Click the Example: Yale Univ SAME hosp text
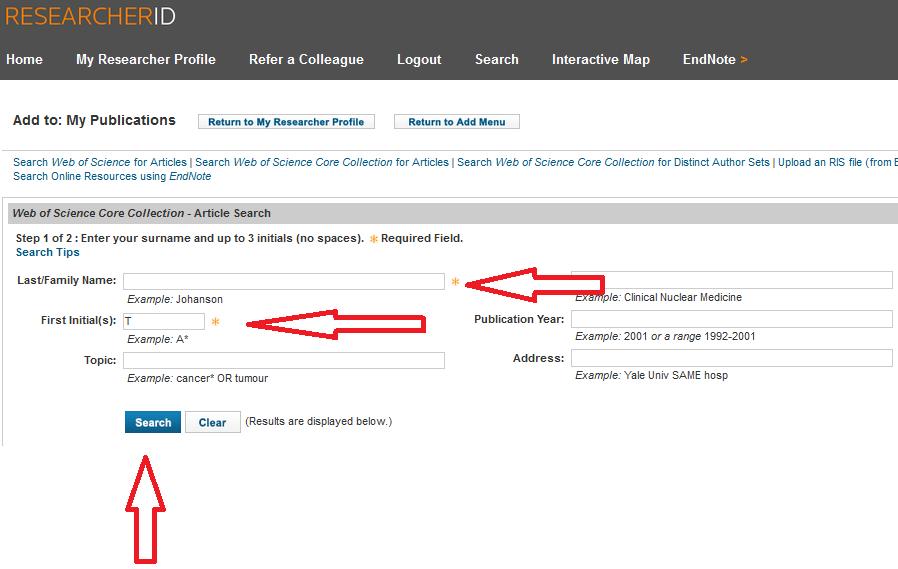Screen dimensions: 898x569 652,376
